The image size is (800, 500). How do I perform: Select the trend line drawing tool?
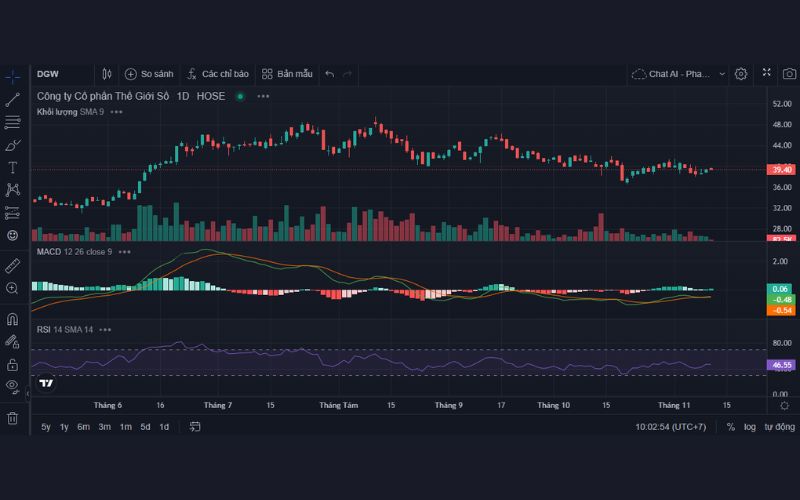(x=13, y=99)
